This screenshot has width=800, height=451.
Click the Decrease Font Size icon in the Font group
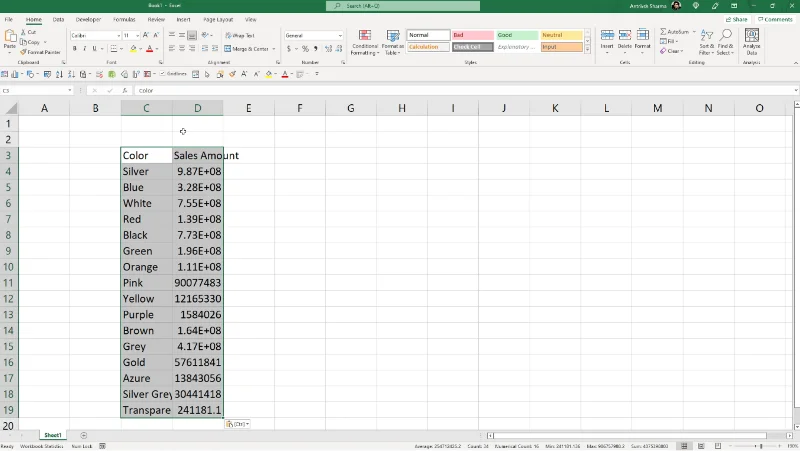[x=156, y=35]
